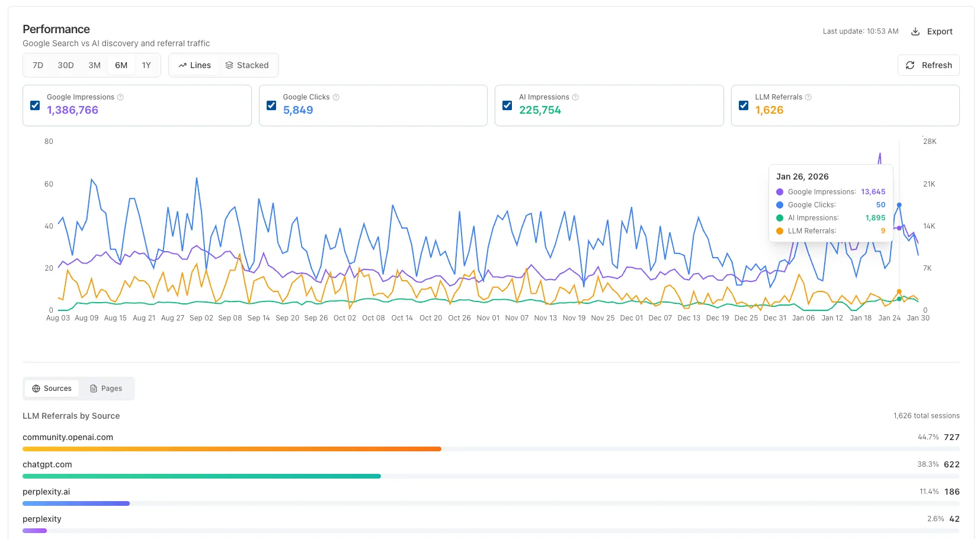Click the info icon beside Google Impressions
The width and height of the screenshot is (980, 539).
(x=120, y=97)
